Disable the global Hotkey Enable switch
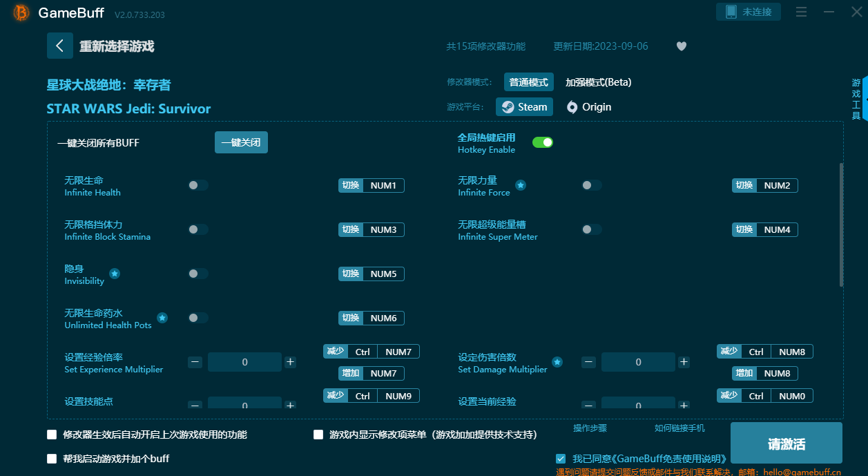The height and width of the screenshot is (476, 868). (542, 142)
